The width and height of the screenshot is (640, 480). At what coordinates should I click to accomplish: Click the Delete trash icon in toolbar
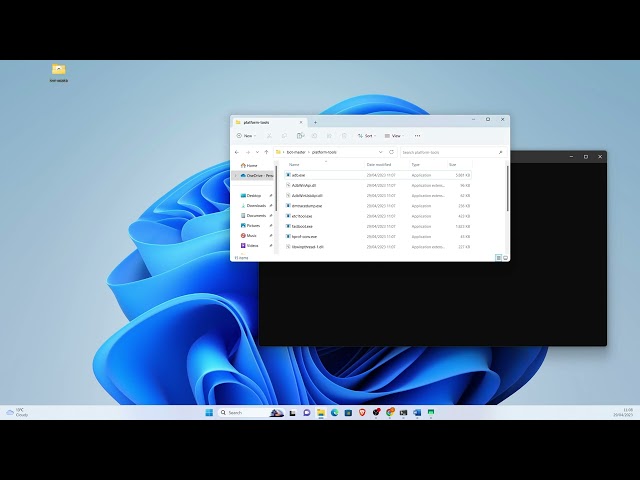point(344,136)
